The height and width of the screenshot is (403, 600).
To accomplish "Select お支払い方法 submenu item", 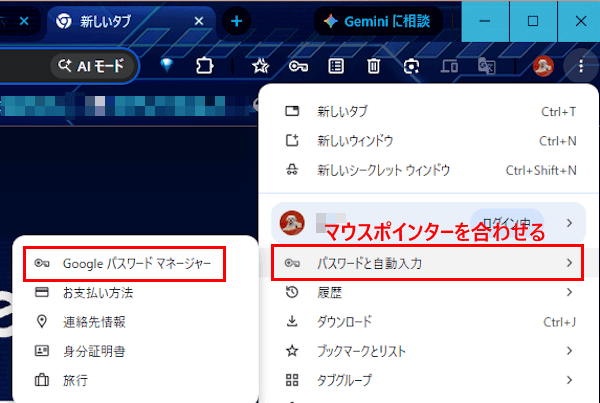I will 135,293.
